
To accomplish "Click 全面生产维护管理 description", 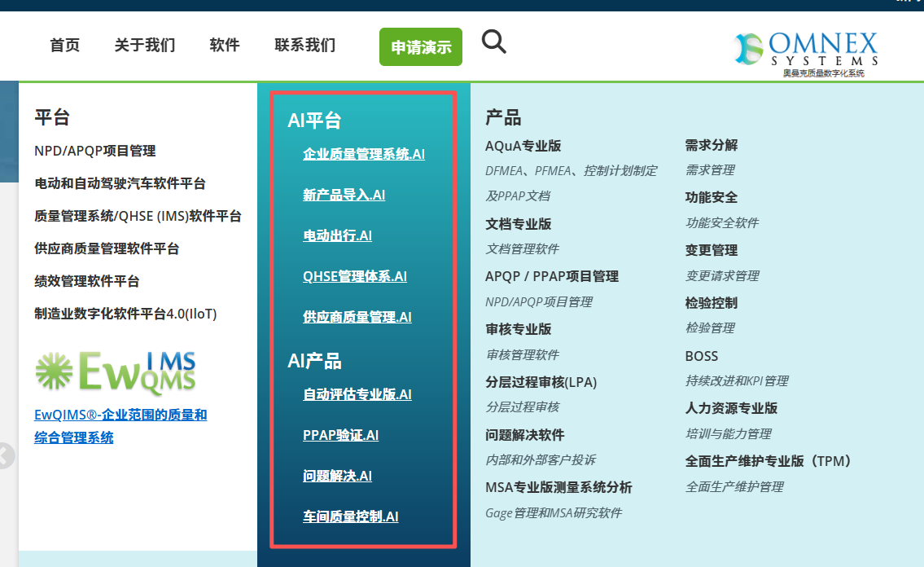I will coord(734,487).
